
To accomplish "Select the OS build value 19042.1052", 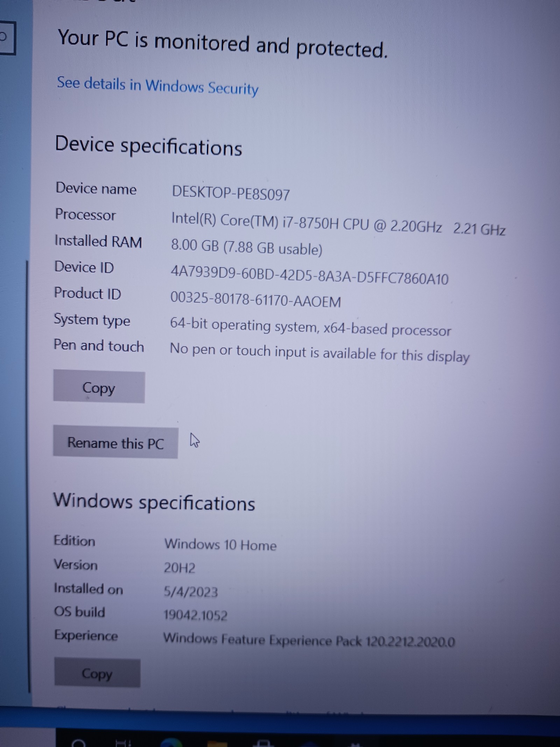I will point(196,615).
